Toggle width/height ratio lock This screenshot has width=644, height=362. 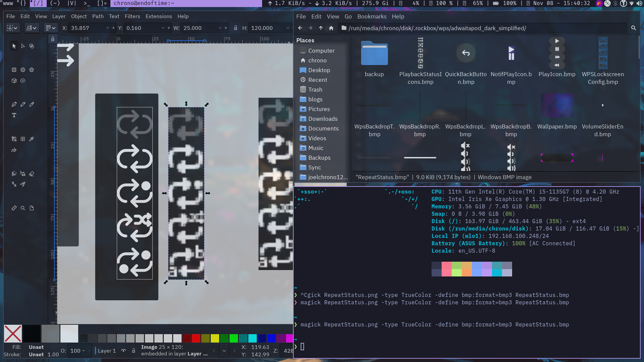[236, 28]
